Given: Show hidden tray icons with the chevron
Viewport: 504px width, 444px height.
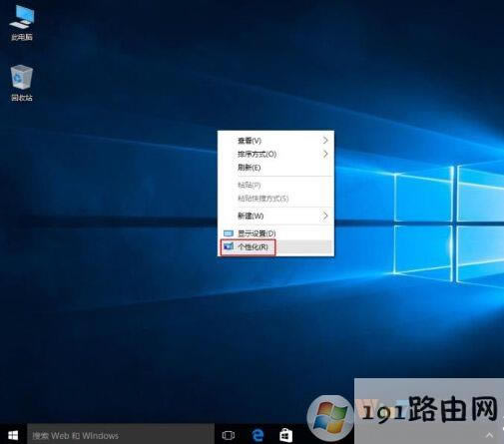Looking at the screenshot, I should 489,435.
